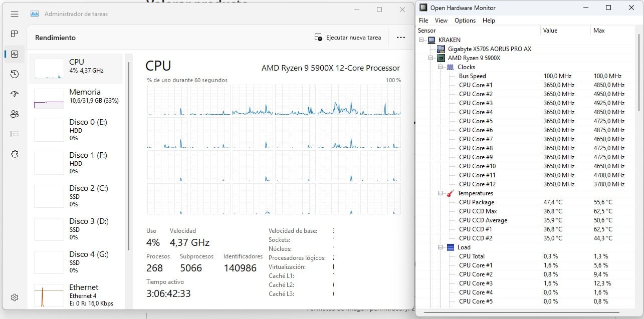
Task: Select the Performance page icon in sidebar
Action: (15, 54)
